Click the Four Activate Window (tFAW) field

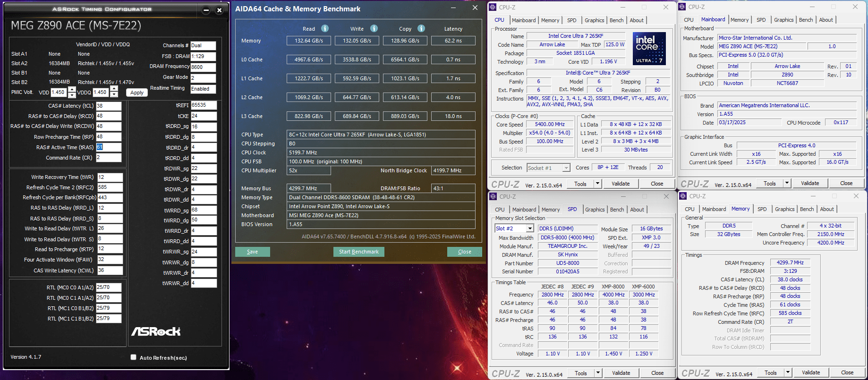[x=110, y=260]
